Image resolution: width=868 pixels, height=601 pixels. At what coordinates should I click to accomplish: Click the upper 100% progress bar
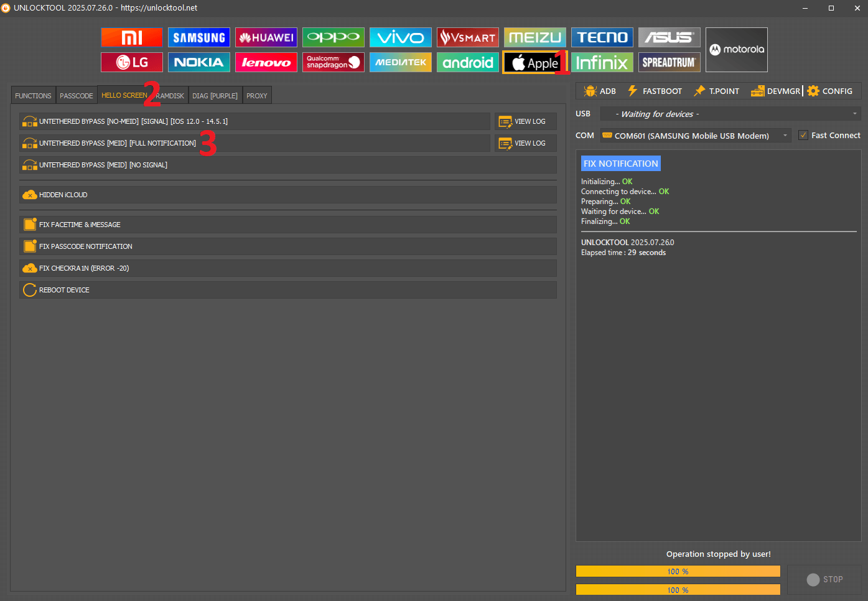pyautogui.click(x=678, y=571)
